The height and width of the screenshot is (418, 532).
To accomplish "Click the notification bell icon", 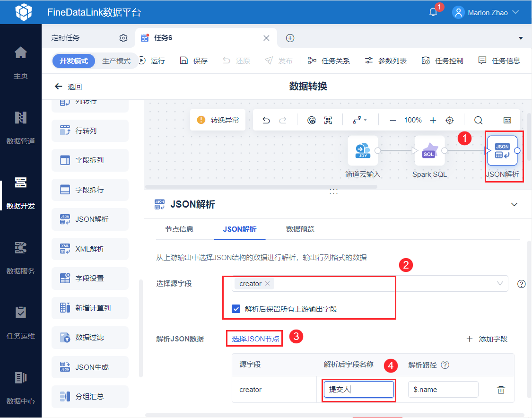I will [433, 12].
